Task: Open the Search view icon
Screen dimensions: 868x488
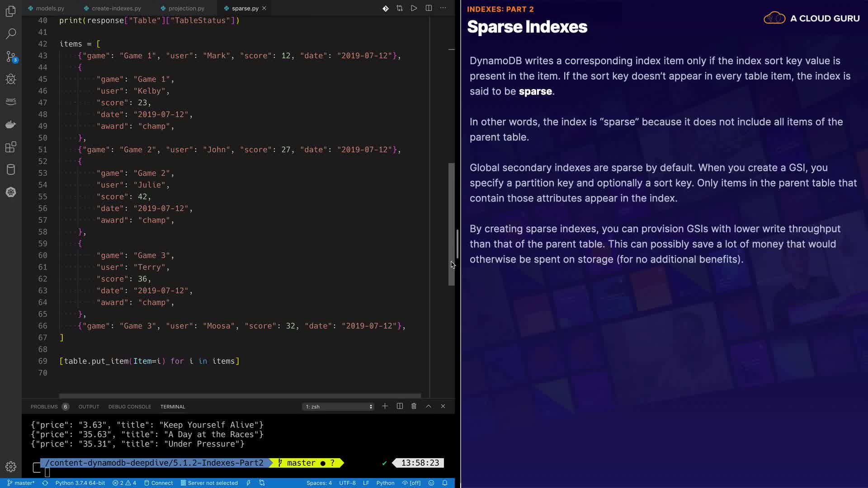Action: coord(11,34)
